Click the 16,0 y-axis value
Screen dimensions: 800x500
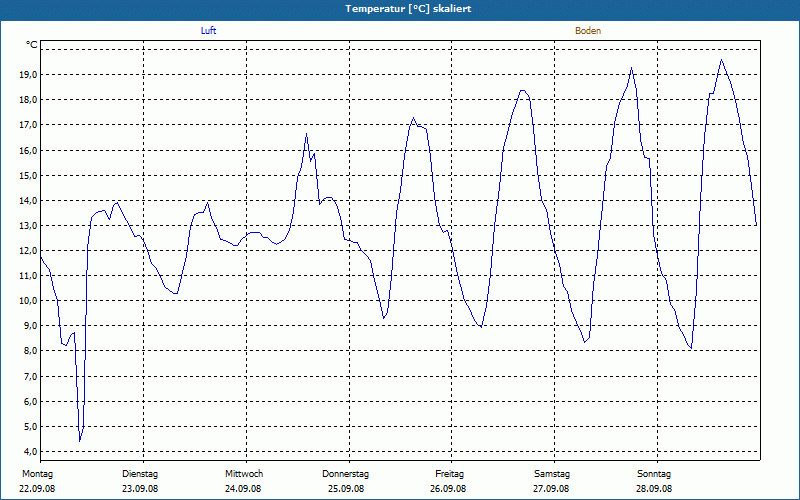point(29,151)
